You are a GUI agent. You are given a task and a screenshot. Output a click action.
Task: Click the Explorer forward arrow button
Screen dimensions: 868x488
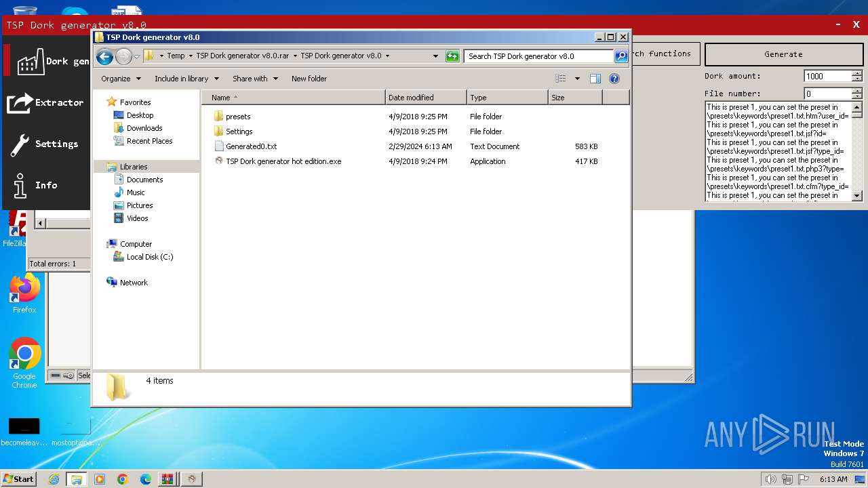click(123, 56)
